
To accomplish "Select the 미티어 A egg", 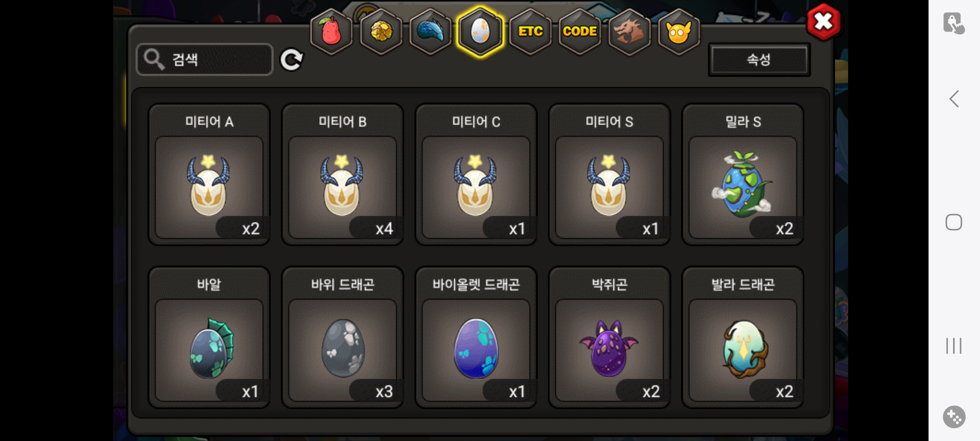I will click(x=209, y=174).
